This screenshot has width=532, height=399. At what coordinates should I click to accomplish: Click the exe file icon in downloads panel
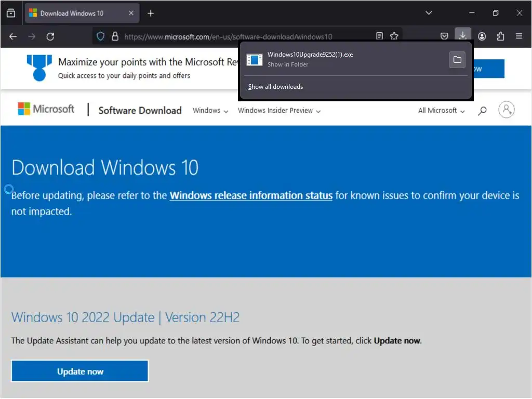(x=255, y=60)
